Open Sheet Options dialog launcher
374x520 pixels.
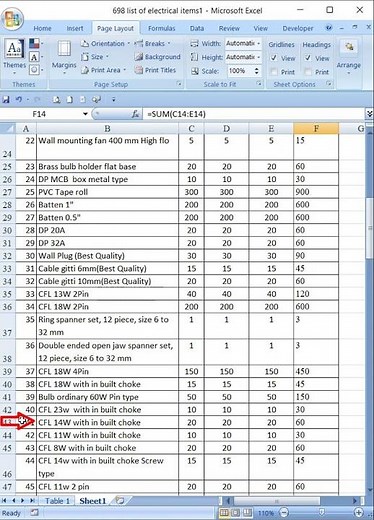point(329,84)
